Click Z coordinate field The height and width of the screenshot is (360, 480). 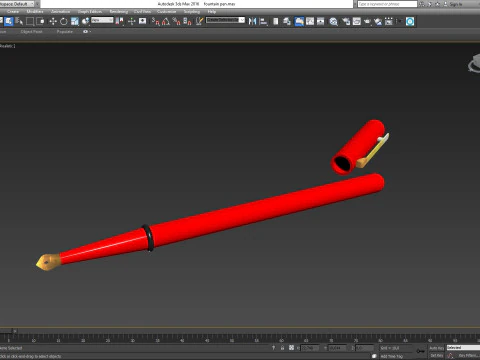click(x=364, y=348)
